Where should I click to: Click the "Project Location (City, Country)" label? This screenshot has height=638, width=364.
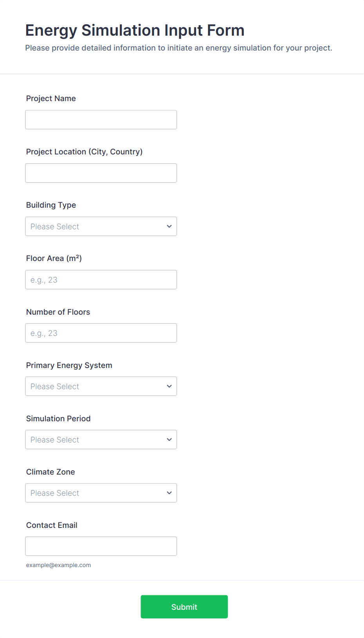84,152
